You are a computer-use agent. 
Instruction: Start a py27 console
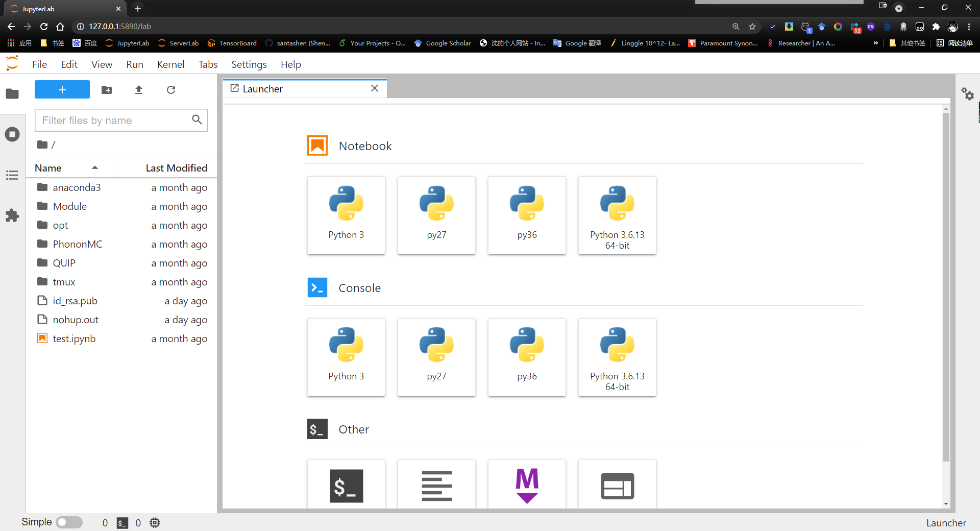pos(436,357)
